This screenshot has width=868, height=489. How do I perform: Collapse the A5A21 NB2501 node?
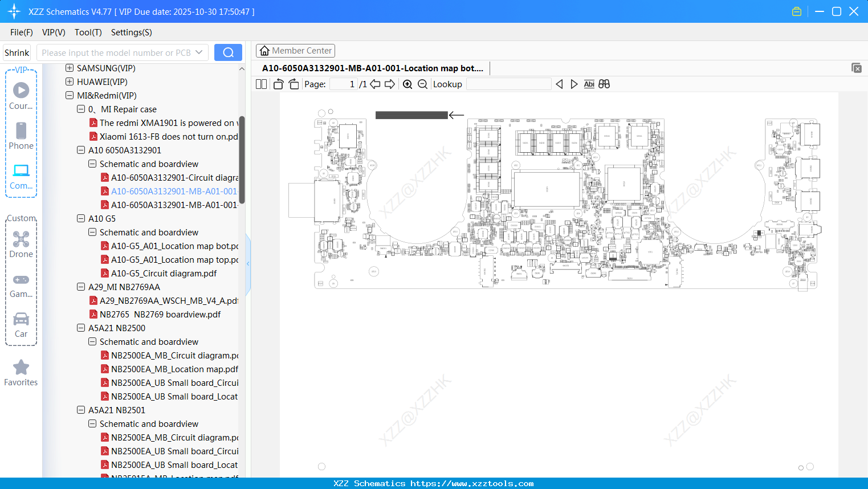[x=81, y=410]
